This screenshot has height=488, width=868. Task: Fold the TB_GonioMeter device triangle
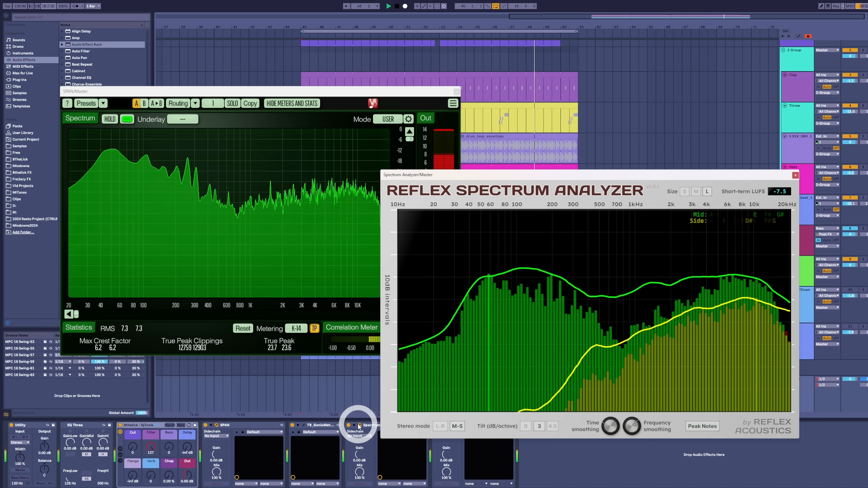pos(298,425)
